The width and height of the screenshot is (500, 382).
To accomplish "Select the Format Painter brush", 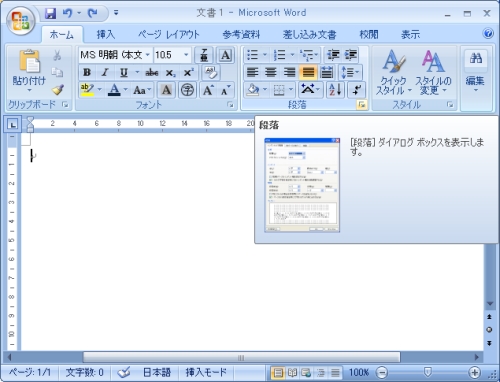I will [x=58, y=90].
